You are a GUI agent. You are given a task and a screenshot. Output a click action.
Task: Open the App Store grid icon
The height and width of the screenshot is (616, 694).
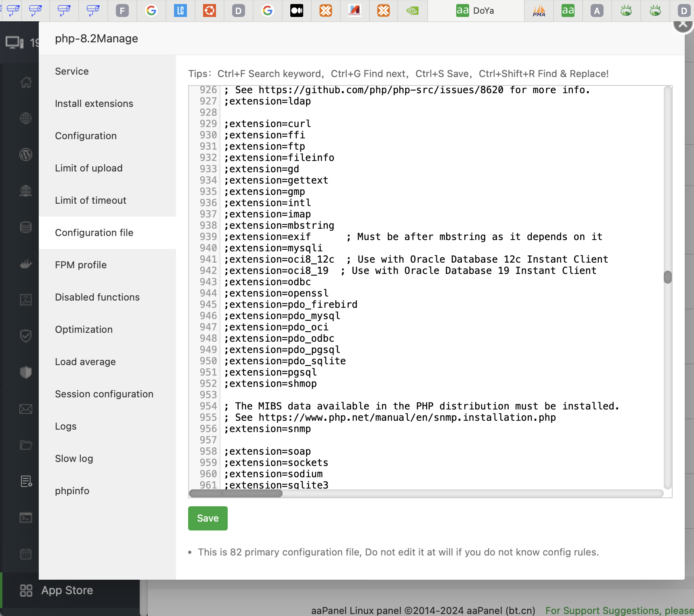tap(26, 591)
